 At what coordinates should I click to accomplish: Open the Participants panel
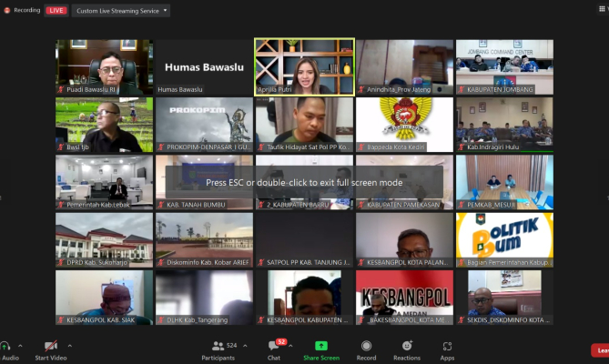218,347
